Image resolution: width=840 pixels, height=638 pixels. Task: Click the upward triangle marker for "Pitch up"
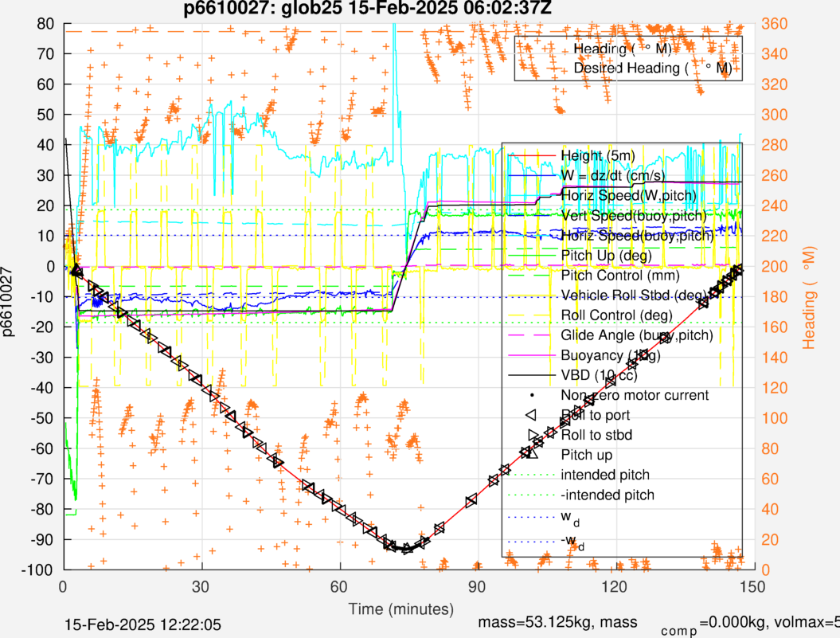coord(531,454)
